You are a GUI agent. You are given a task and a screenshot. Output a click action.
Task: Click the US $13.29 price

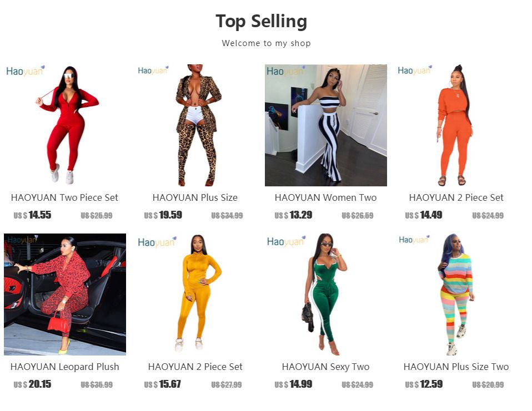coord(293,215)
